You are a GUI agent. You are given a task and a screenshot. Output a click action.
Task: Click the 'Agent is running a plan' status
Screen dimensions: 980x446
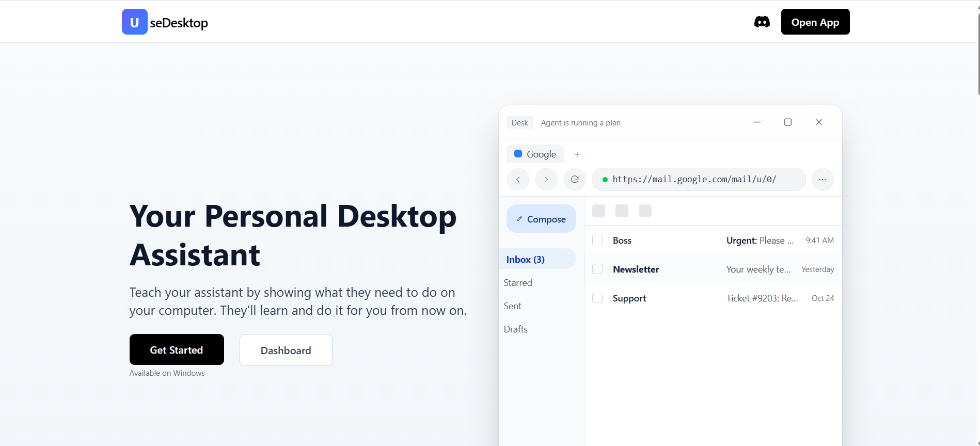click(x=581, y=122)
